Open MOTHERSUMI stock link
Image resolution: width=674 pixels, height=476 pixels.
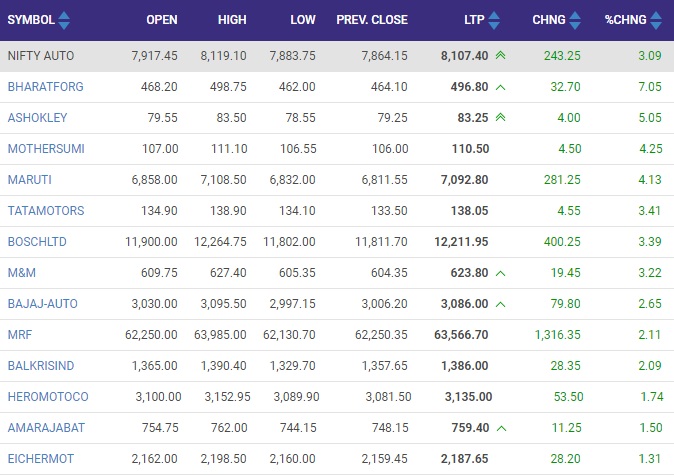46,149
